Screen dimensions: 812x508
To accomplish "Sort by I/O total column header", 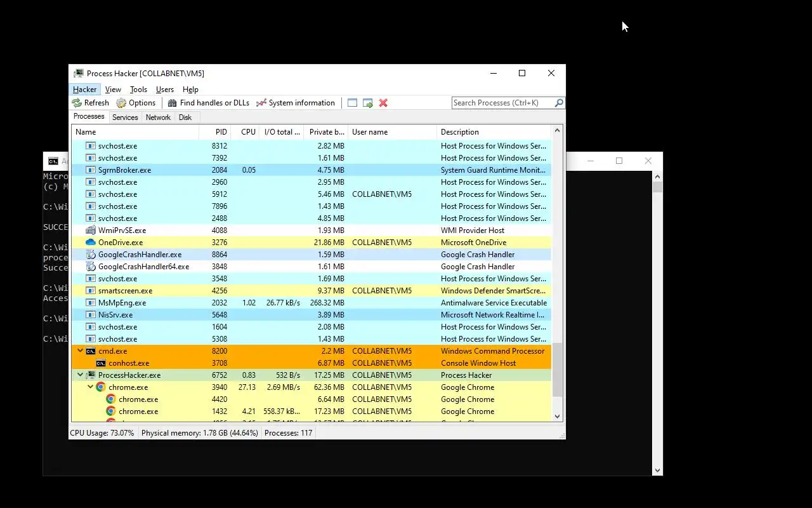I will coord(282,132).
